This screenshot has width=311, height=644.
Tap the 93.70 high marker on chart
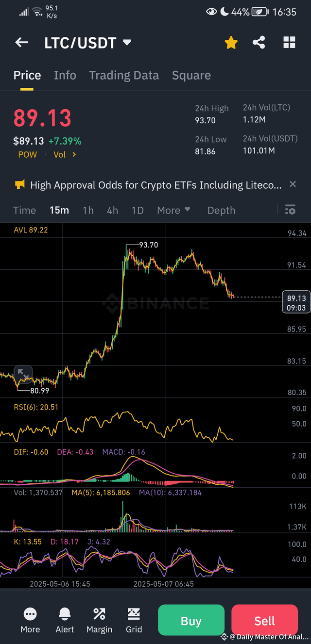[x=148, y=245]
